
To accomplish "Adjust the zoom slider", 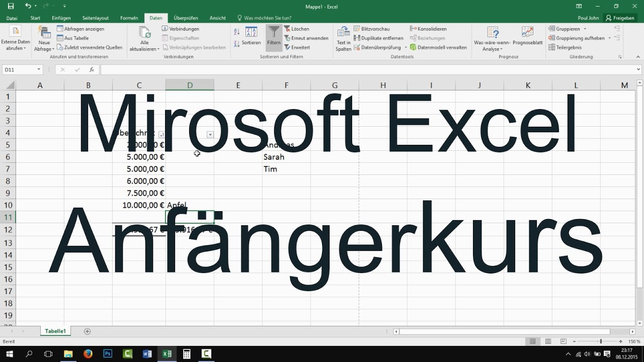I will (600, 341).
